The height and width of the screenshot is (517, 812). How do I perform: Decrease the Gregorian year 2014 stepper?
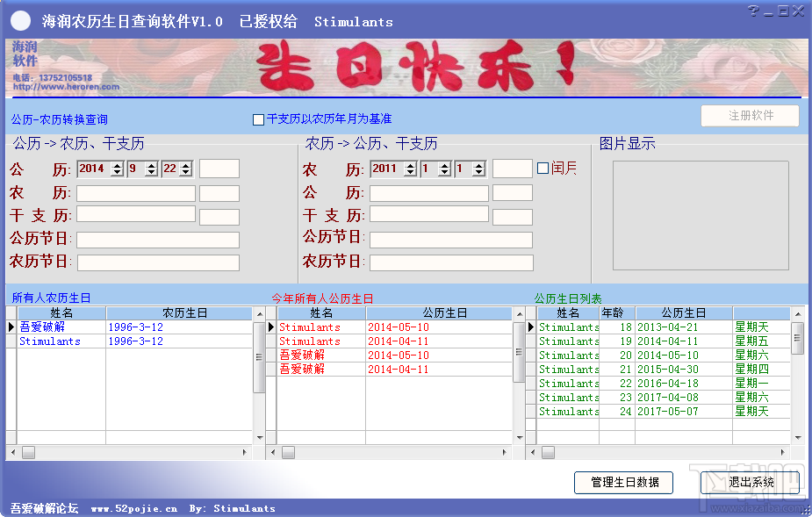[118, 173]
